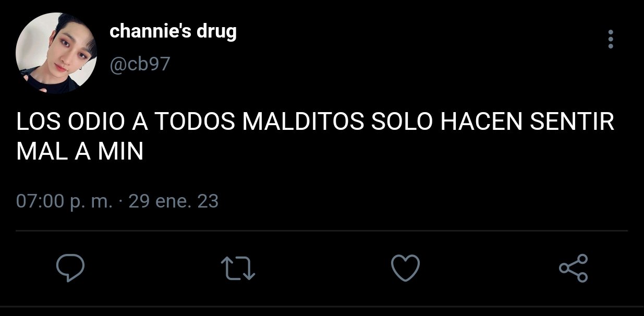Select the 29 ene. 23 date text
This screenshot has height=316, width=644.
point(173,201)
